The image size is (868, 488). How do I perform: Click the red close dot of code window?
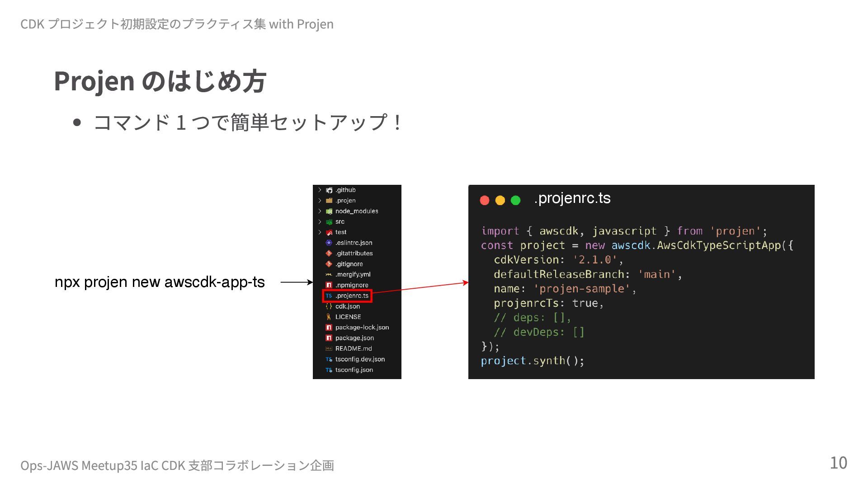[x=485, y=200]
